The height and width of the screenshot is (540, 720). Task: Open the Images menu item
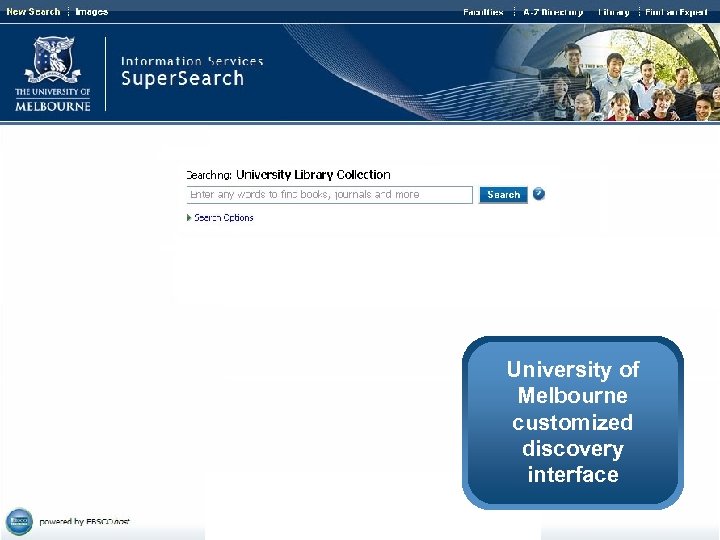click(x=91, y=11)
